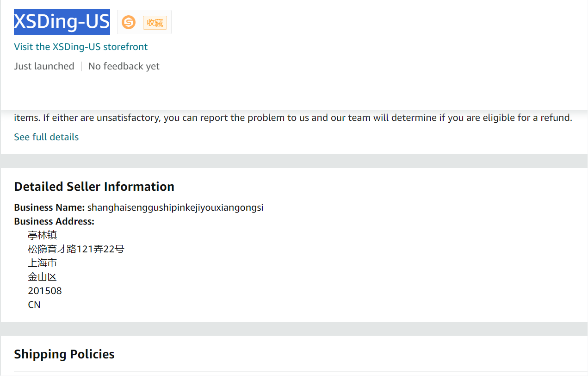Click the 亭林镇 address line
Viewport: 588px width, 376px height.
point(43,235)
